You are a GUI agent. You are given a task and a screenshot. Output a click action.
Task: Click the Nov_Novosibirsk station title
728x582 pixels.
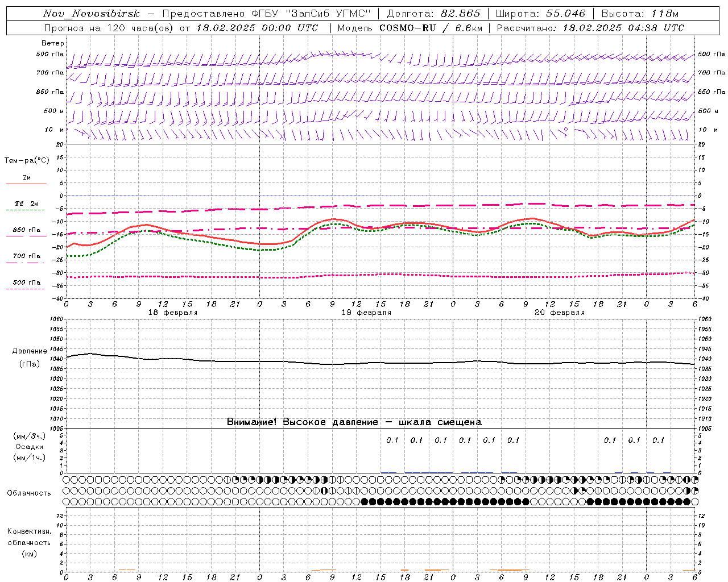(x=92, y=14)
